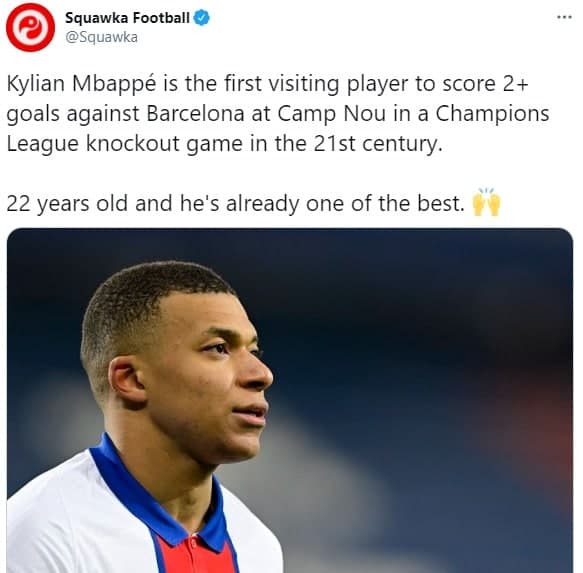Open the attached player photo
583x573 pixels.
(290, 400)
